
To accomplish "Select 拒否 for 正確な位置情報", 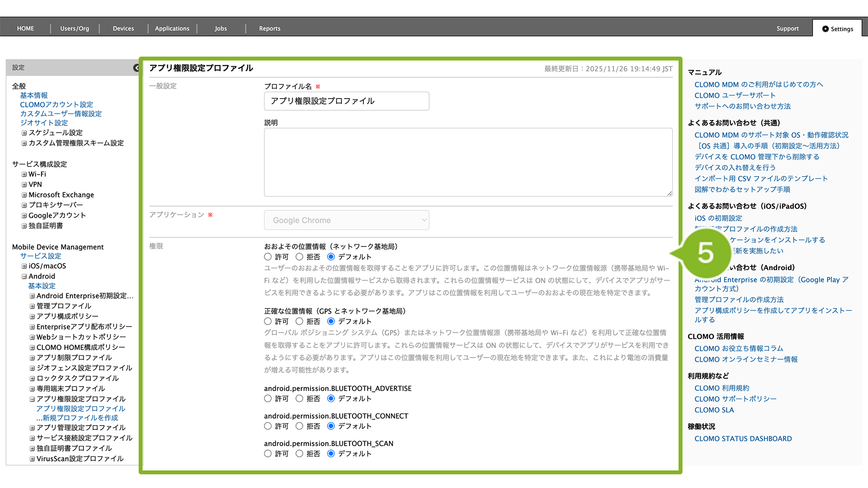I will click(x=299, y=321).
